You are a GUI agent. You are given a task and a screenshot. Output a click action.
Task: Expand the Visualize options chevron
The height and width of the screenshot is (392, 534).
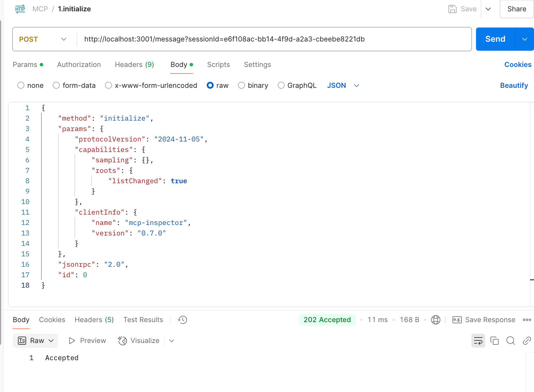click(x=172, y=341)
